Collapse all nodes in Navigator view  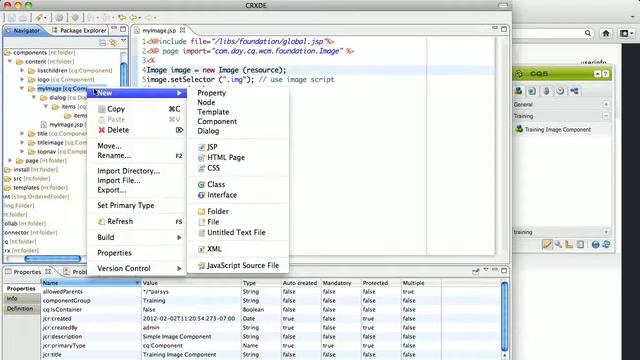tap(102, 42)
